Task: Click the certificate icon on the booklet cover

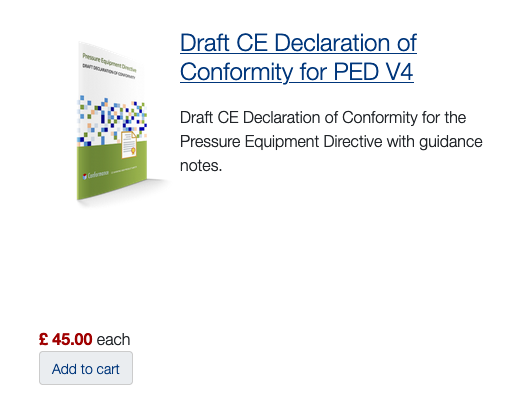Action: tap(129, 144)
